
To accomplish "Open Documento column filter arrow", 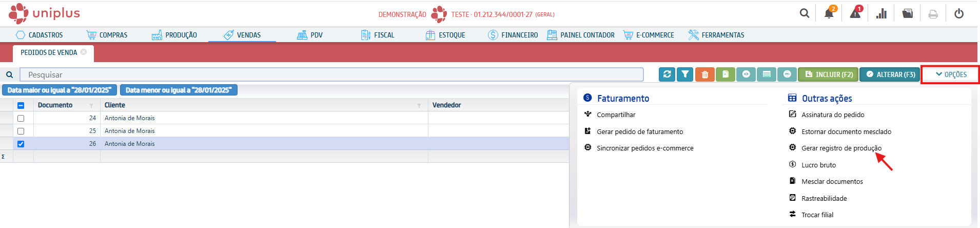I will coord(91,105).
